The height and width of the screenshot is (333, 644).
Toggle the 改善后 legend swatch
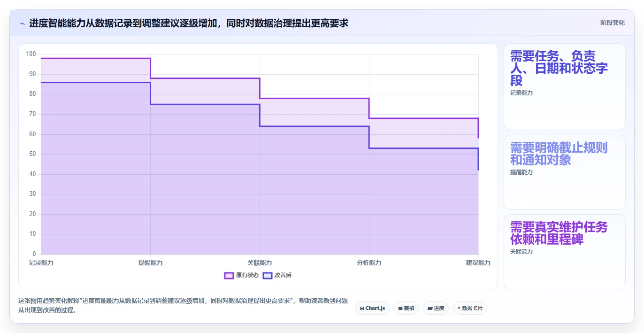click(x=268, y=275)
